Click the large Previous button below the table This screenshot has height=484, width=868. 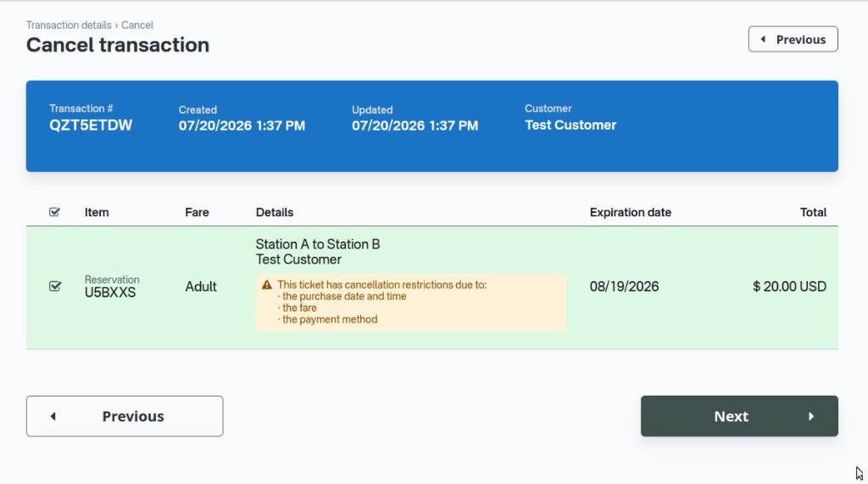[x=125, y=416]
